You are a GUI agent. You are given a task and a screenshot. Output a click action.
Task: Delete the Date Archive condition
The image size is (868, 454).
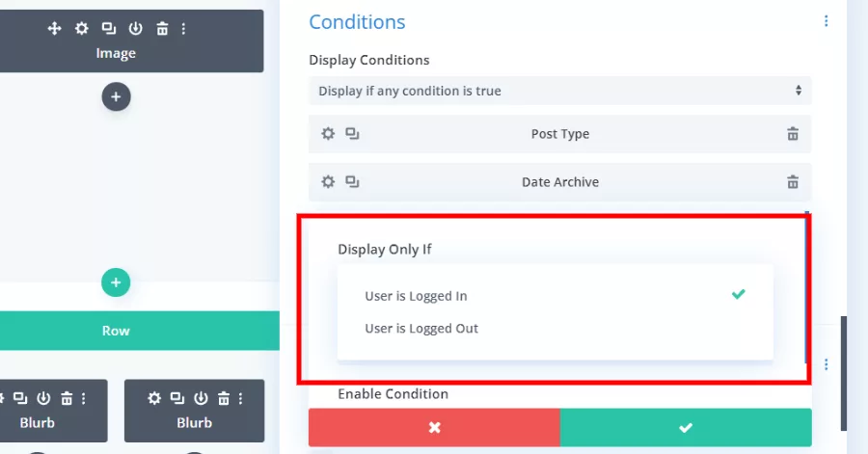click(x=793, y=182)
